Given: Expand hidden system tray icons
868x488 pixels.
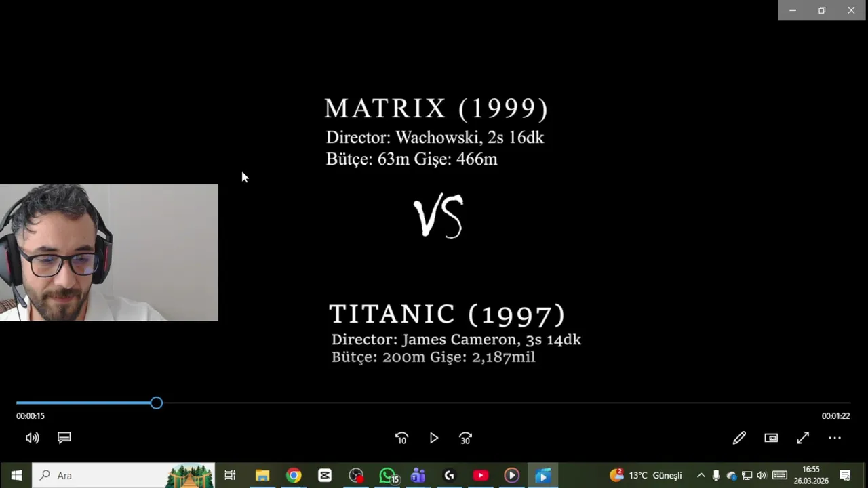Looking at the screenshot, I should coord(701,476).
